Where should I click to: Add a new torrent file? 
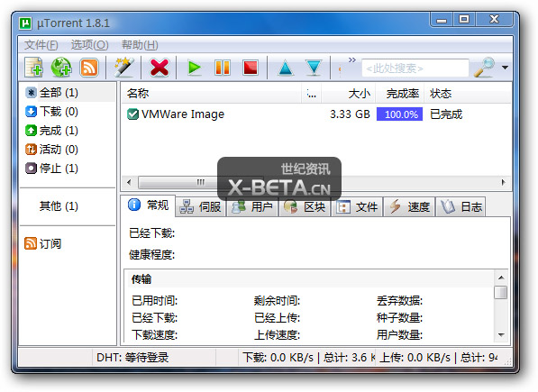click(x=33, y=67)
